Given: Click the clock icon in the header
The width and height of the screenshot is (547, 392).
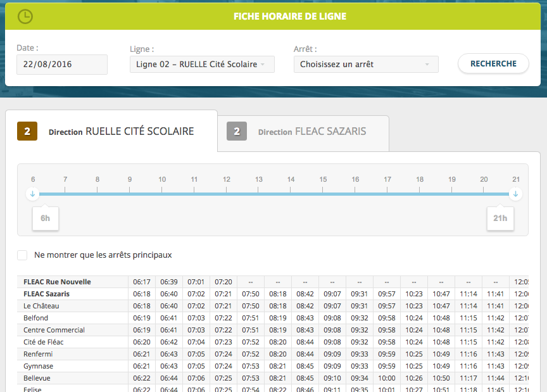Looking at the screenshot, I should 25,16.
